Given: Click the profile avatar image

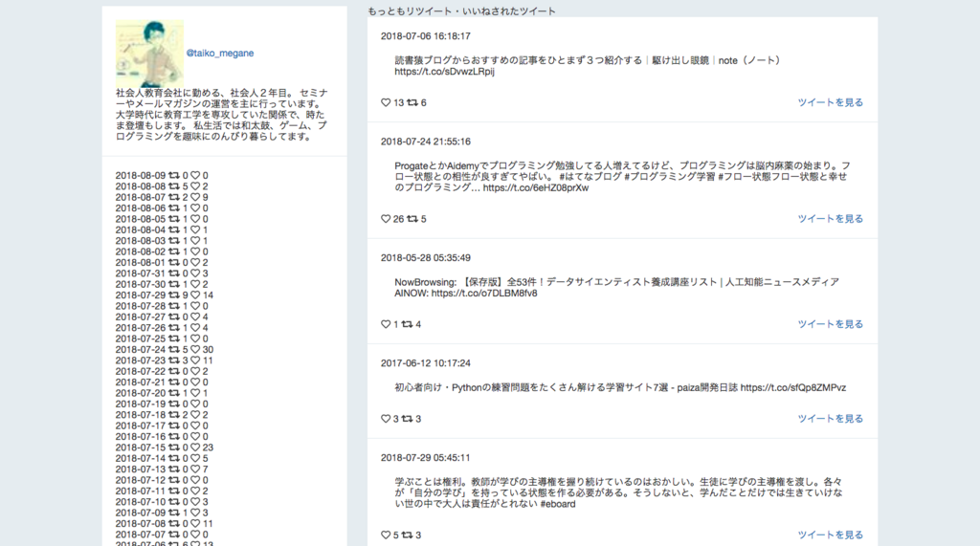Looking at the screenshot, I should (x=150, y=54).
